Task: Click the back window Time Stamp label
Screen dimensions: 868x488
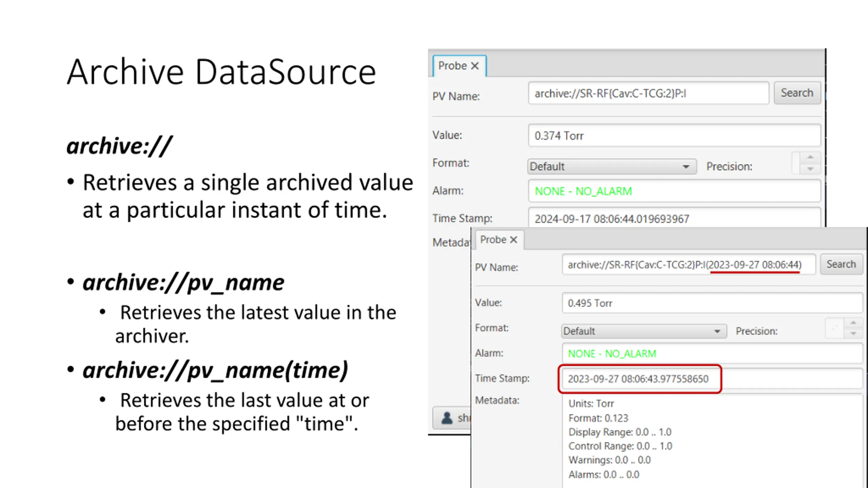Action: coord(462,218)
